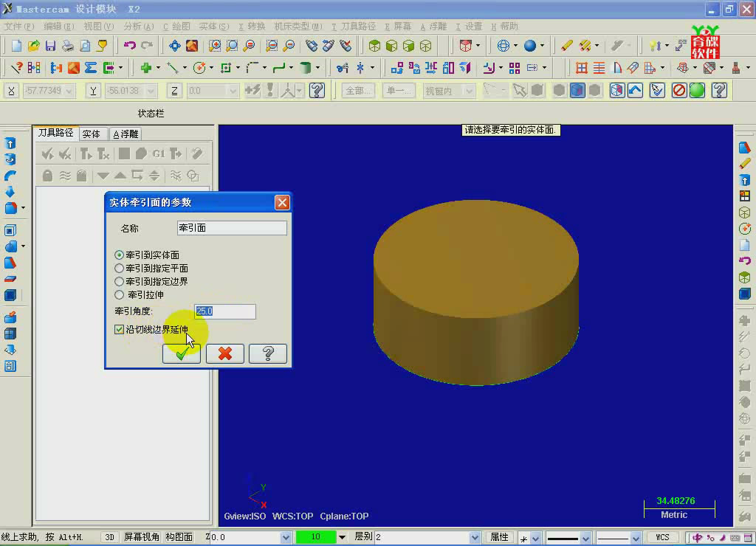
Task: Close the 实体牵引面的参数 dialog
Action: pyautogui.click(x=282, y=202)
